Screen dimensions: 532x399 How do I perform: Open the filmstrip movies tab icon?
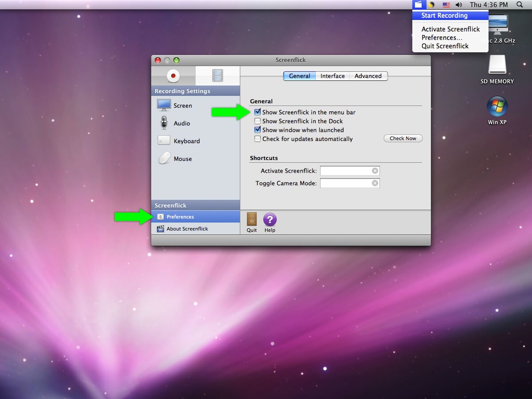[x=217, y=76]
